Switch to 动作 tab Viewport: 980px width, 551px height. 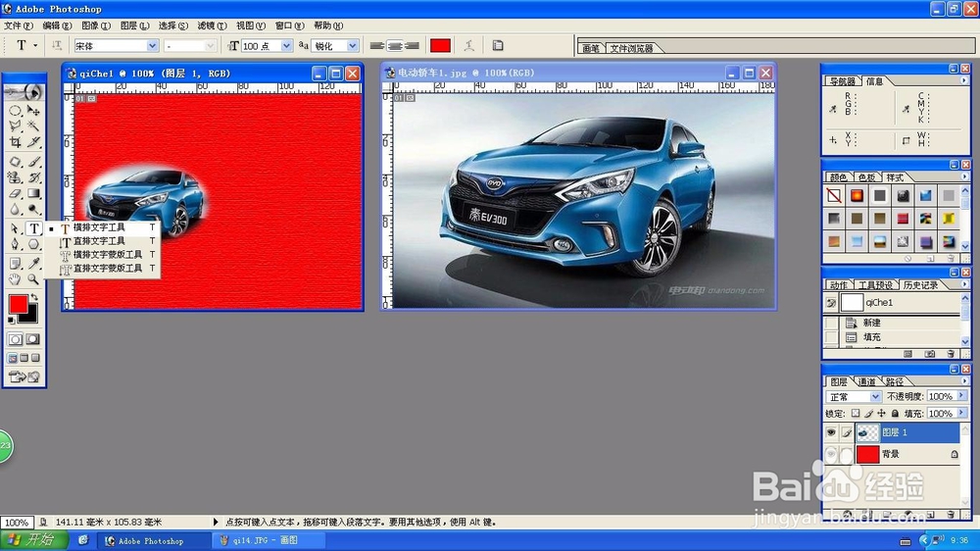click(x=838, y=285)
